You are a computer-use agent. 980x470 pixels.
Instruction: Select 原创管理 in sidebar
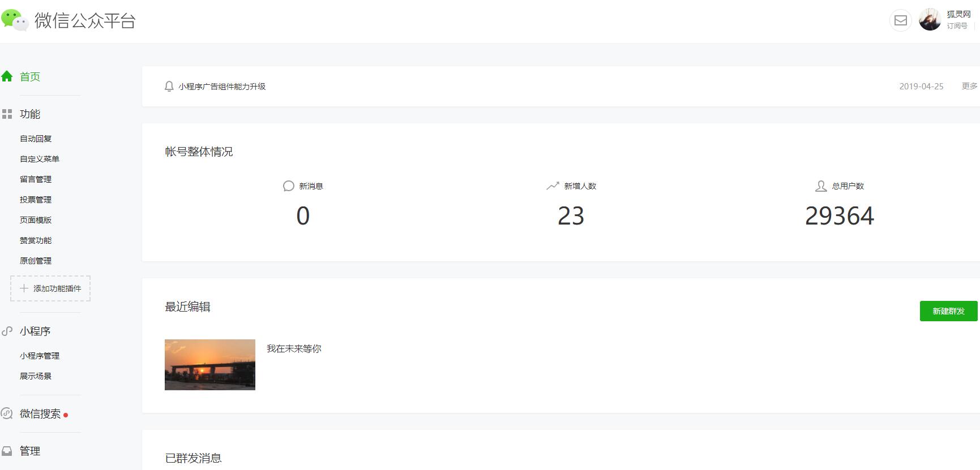tap(36, 261)
